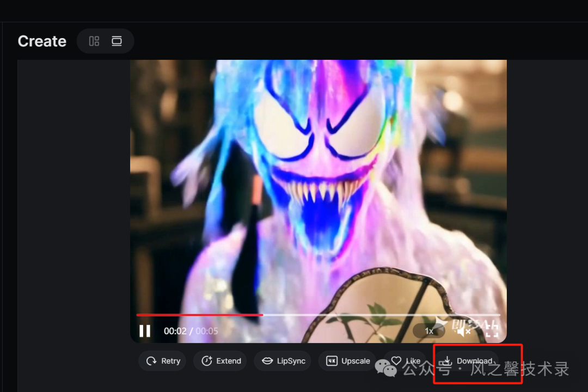588x392 pixels.
Task: Click the Extend button
Action: click(x=220, y=361)
